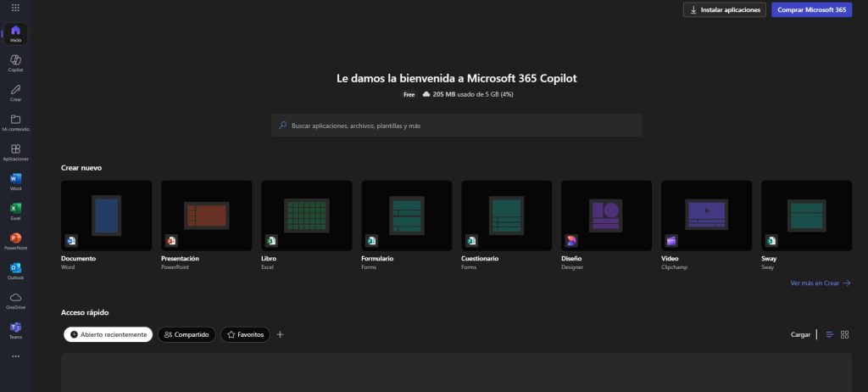Select the Abierto recientemente filter

108,334
